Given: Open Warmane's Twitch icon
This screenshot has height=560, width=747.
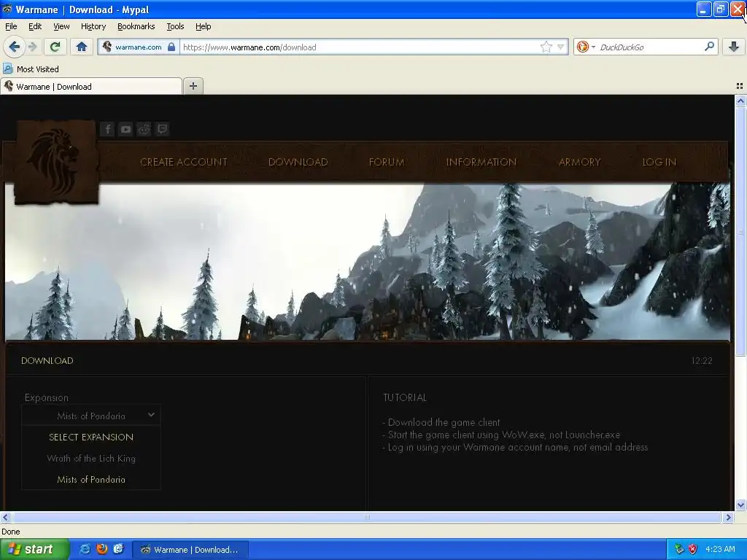Looking at the screenshot, I should [163, 129].
